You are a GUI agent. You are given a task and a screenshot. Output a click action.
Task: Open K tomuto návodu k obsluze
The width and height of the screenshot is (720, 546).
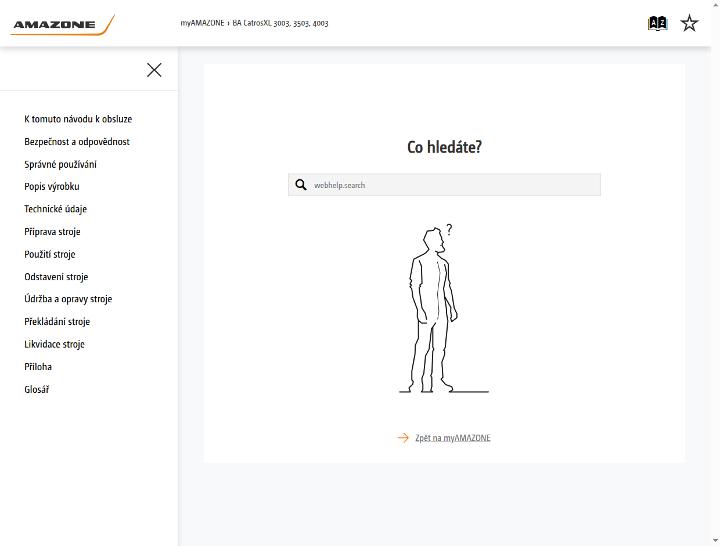point(78,119)
